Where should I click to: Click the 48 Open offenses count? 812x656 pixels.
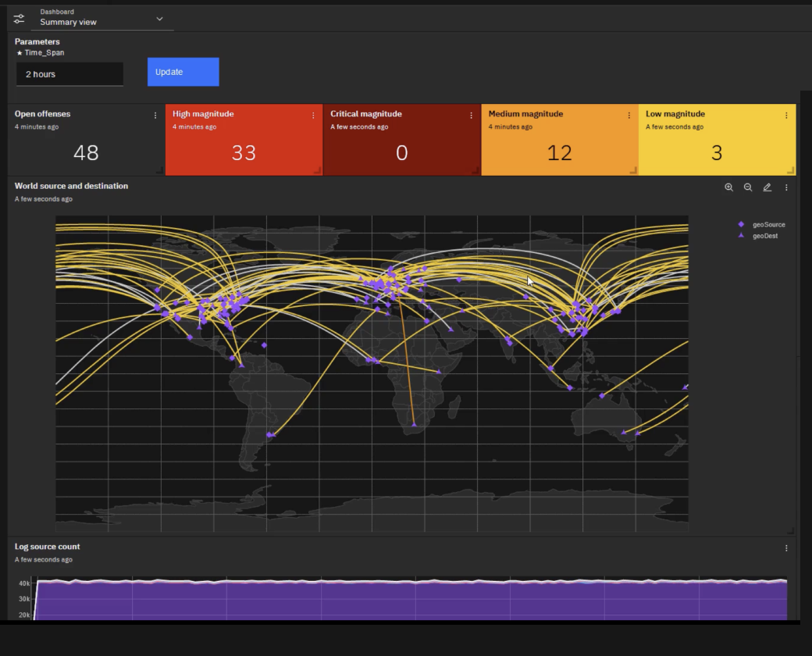(86, 152)
